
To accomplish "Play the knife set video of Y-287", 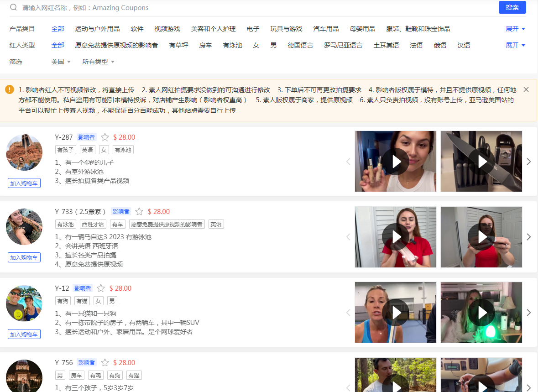I will [x=481, y=161].
